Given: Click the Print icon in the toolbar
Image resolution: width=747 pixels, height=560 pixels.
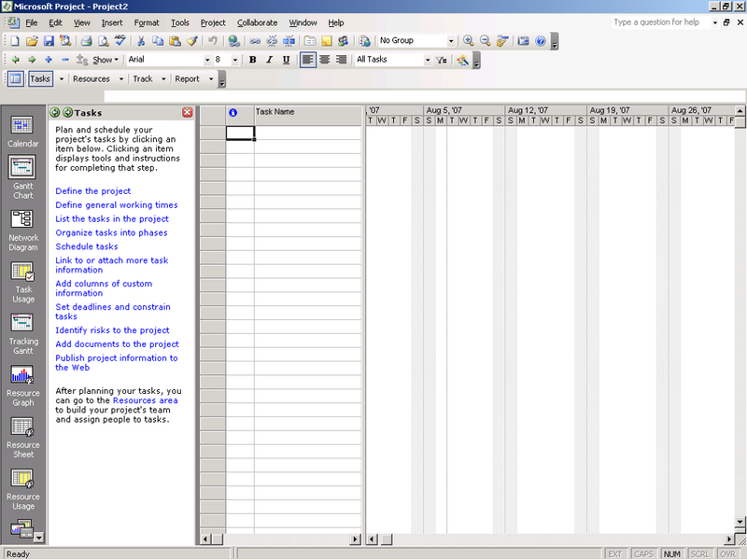Looking at the screenshot, I should coord(86,41).
